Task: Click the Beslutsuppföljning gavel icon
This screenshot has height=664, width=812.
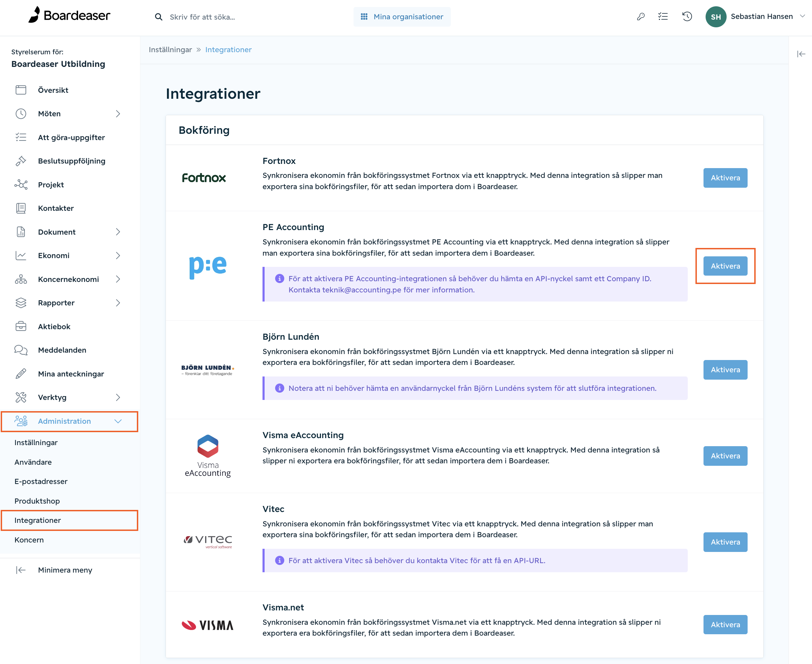Action: point(21,161)
